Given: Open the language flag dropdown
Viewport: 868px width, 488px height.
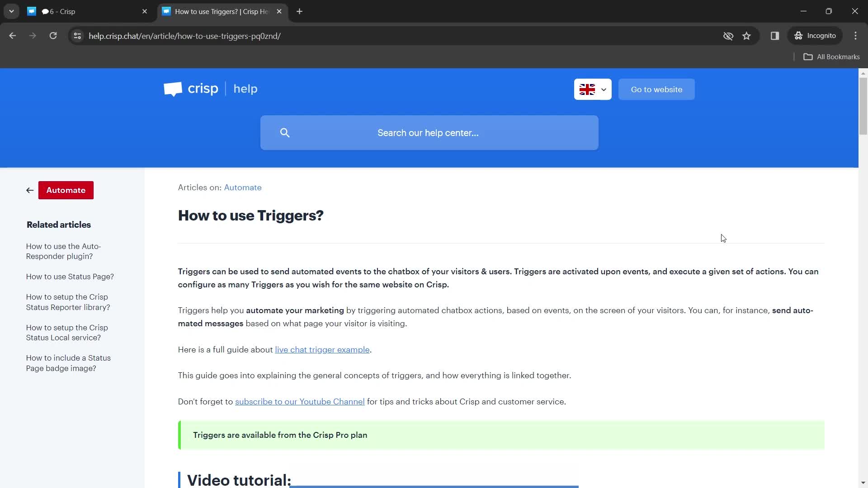Looking at the screenshot, I should 593,89.
